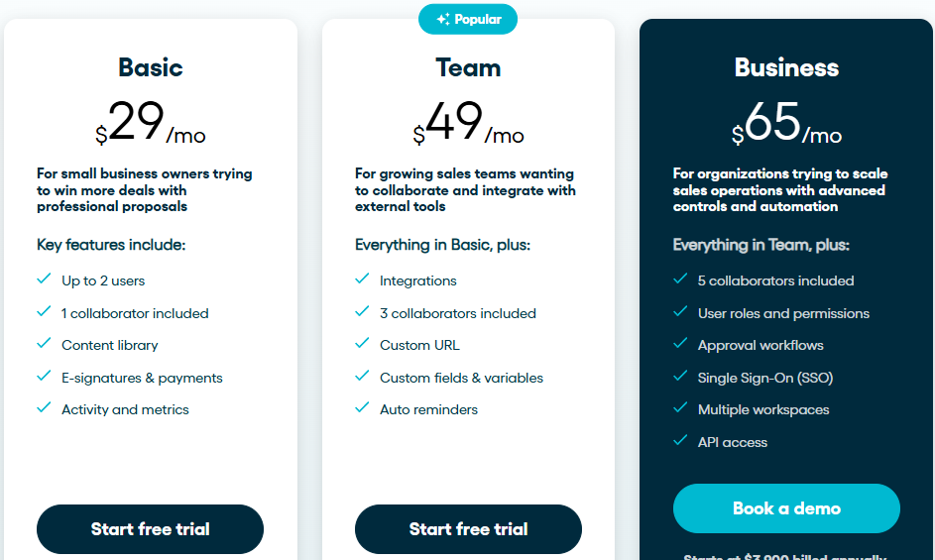Click checkmark icon next to Custom URL

(x=362, y=344)
